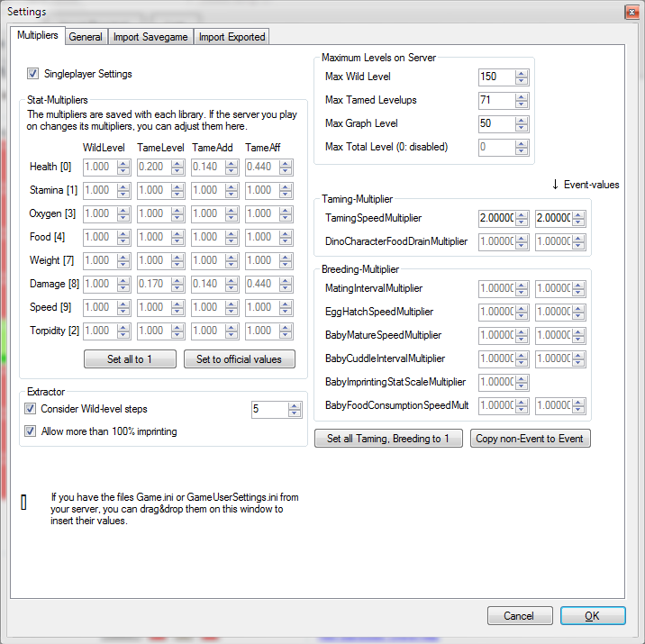
Task: Click the Max Tamed Levelups input field
Action: pyautogui.click(x=497, y=100)
